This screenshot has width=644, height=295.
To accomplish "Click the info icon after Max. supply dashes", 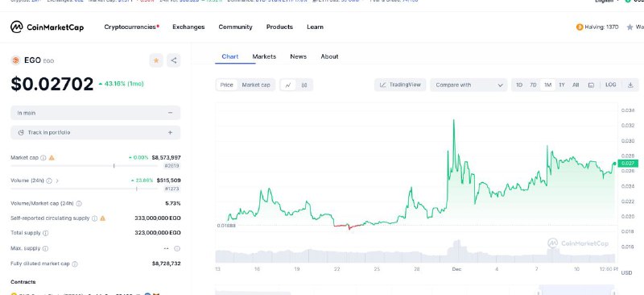I will click(177, 248).
